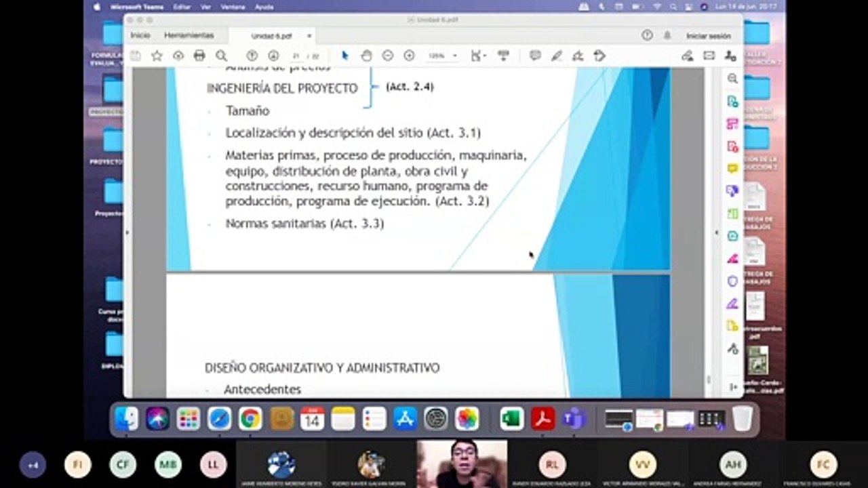
Task: Click the red Create PDF icon in right panel
Action: [732, 146]
